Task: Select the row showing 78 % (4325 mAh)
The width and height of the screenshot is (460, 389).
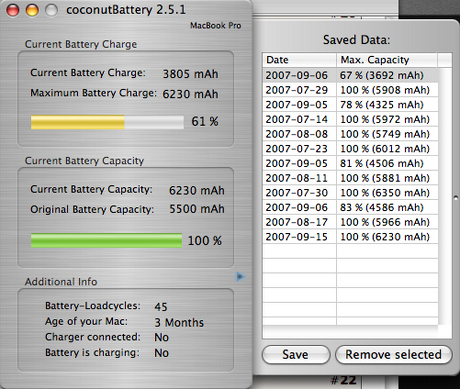Action: (x=350, y=105)
